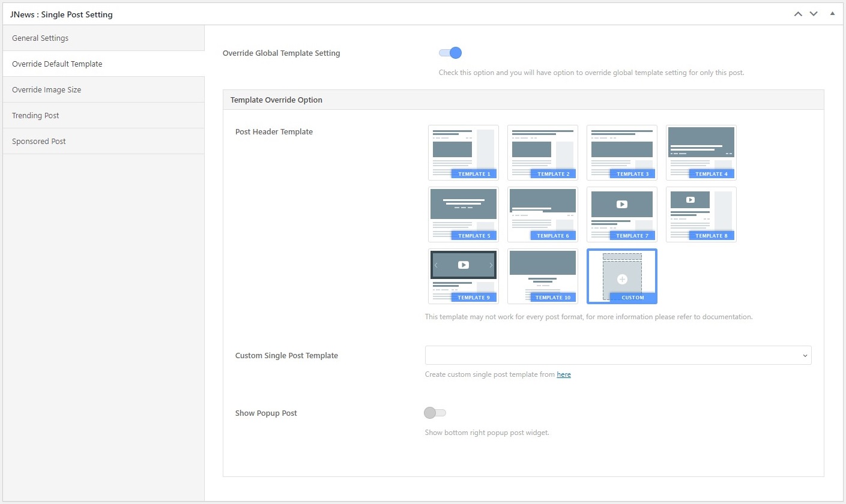
Task: Turn off Override Global Template Setting
Action: pos(450,53)
